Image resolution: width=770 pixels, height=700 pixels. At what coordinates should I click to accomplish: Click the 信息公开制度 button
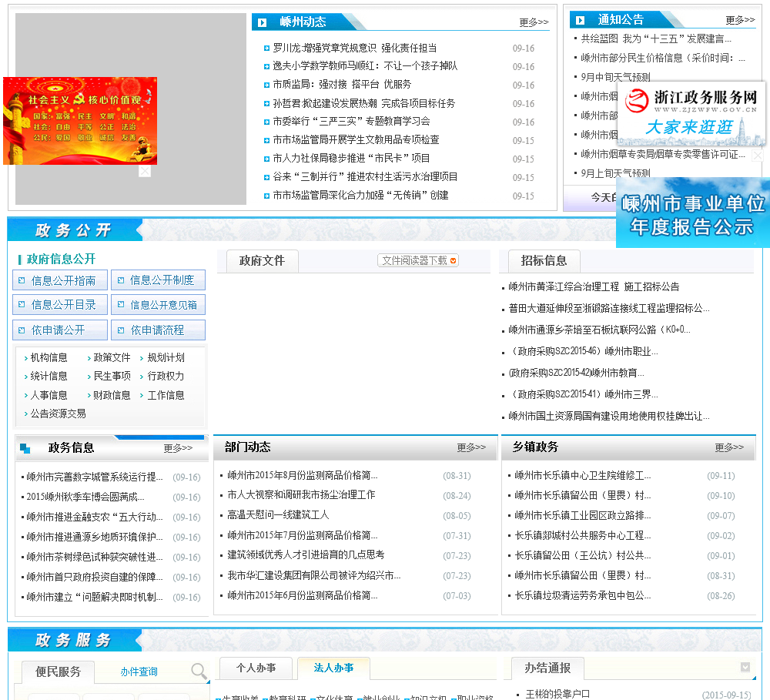tap(158, 280)
